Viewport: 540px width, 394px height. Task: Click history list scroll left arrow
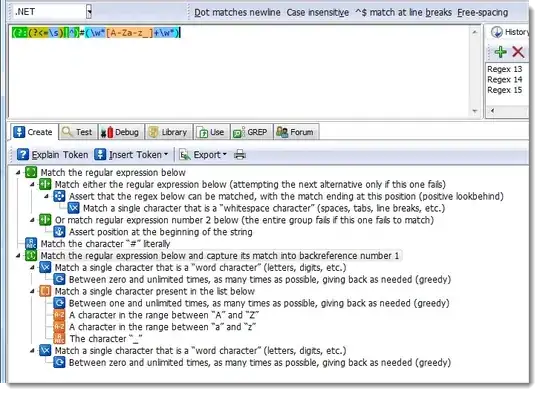click(492, 111)
